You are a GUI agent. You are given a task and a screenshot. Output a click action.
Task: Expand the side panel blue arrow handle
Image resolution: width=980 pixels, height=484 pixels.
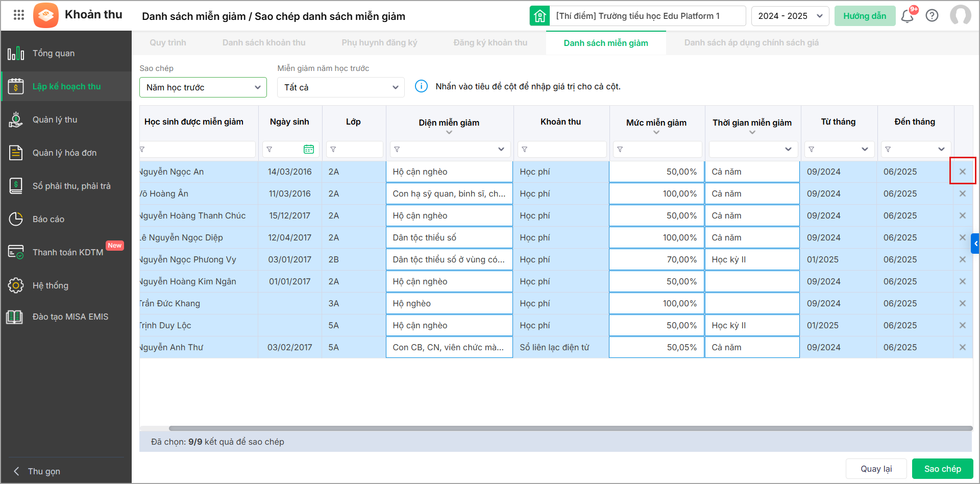point(975,244)
